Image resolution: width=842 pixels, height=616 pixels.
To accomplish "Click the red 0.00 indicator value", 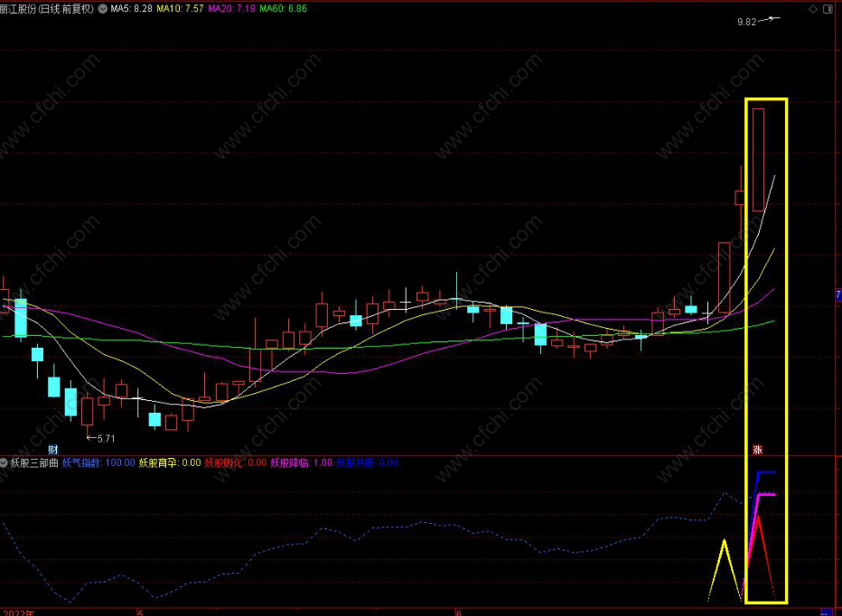I will [x=257, y=463].
